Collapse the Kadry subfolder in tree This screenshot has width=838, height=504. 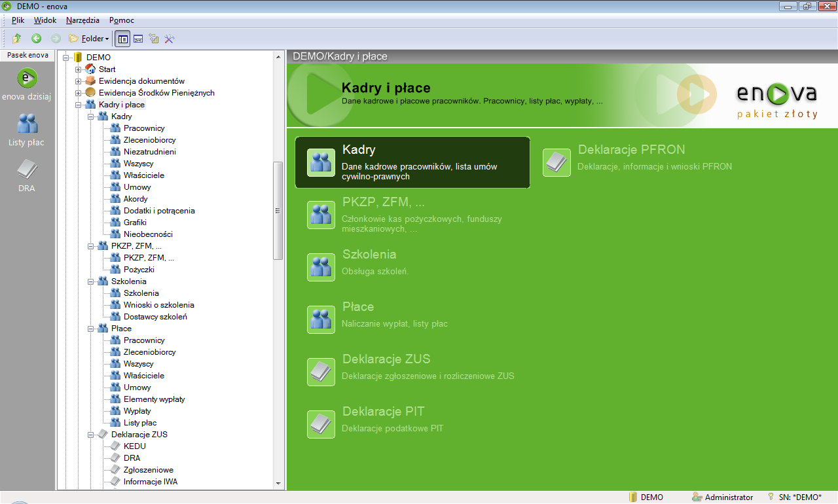click(91, 117)
